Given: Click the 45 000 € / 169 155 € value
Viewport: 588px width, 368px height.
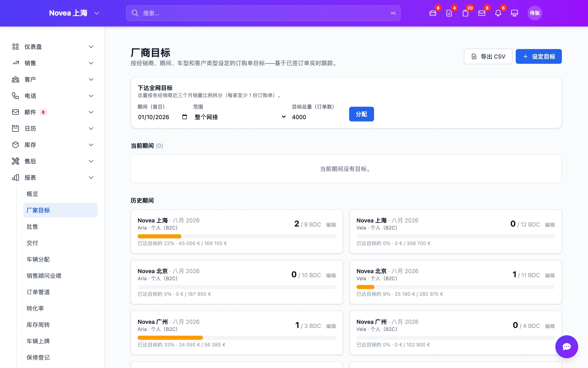Looking at the screenshot, I should coord(203,243).
